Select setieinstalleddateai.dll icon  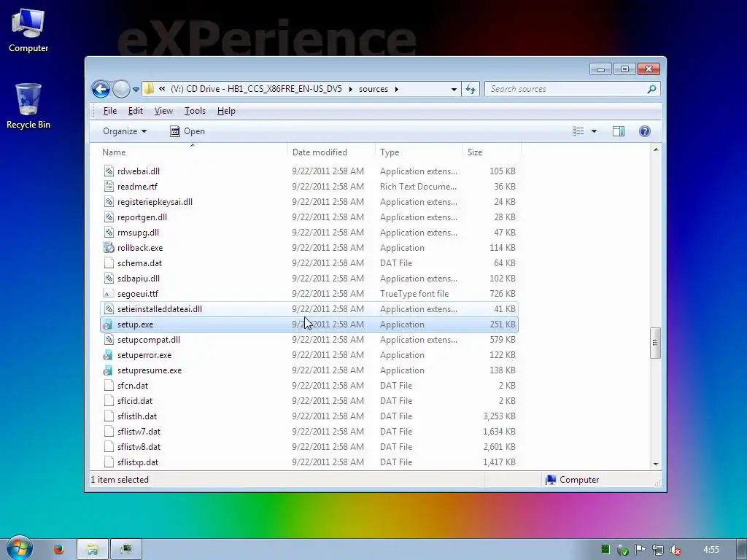[109, 309]
